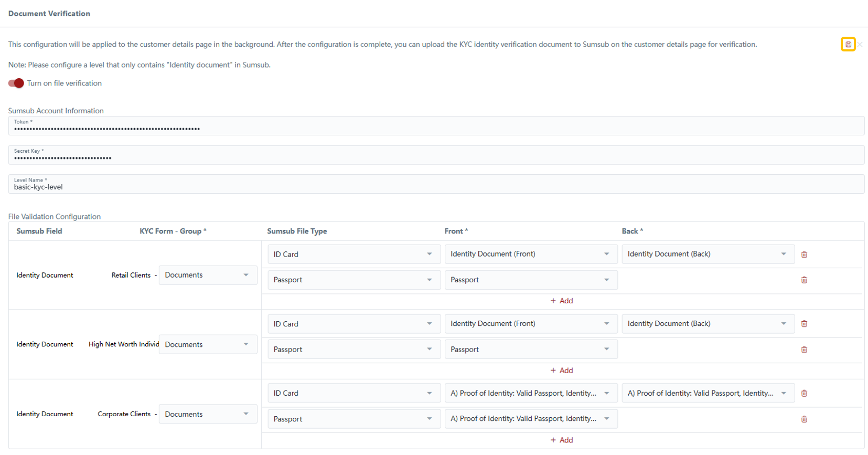Delete the Retail Clients ID Card row
The height and width of the screenshot is (455, 868).
coord(804,255)
